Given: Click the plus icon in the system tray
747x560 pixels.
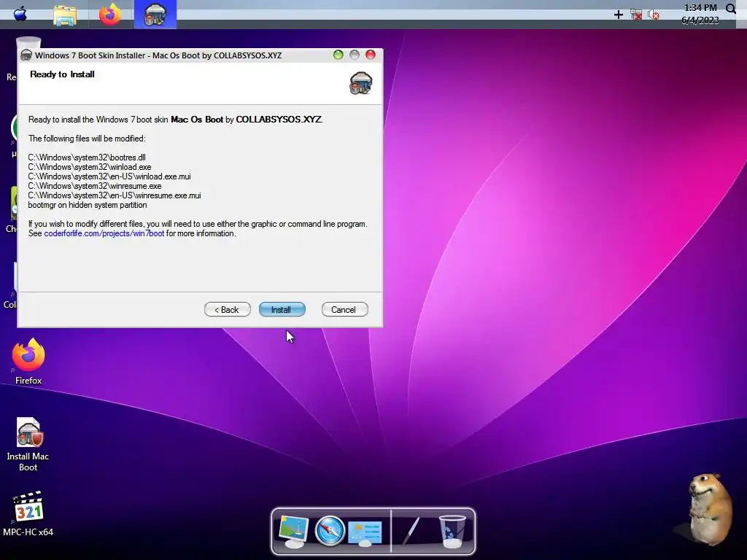Looking at the screenshot, I should (619, 15).
